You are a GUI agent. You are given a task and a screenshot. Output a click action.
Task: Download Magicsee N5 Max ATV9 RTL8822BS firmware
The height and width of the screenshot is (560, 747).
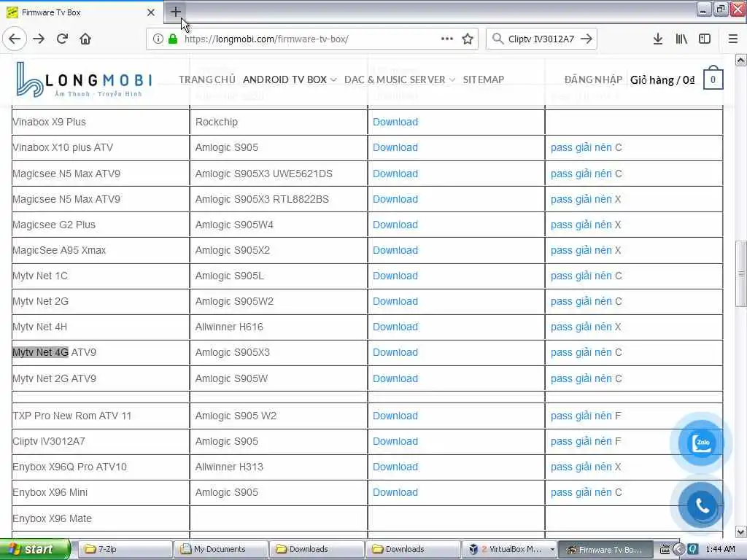tap(395, 199)
